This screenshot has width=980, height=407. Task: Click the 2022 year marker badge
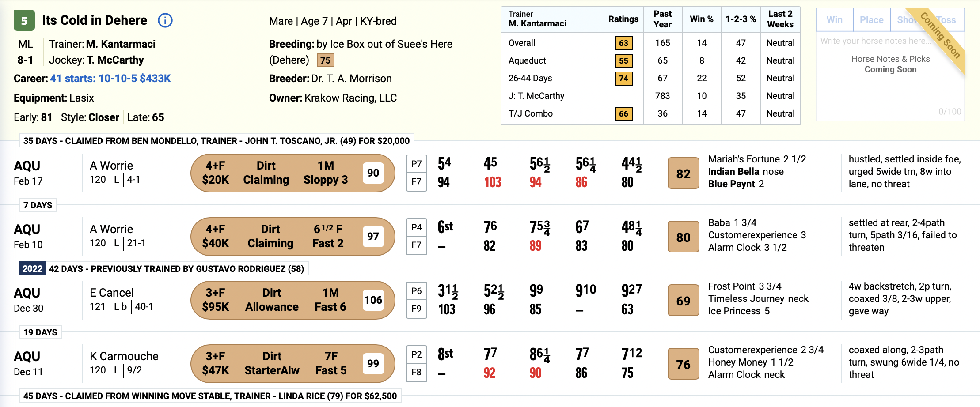click(x=32, y=269)
